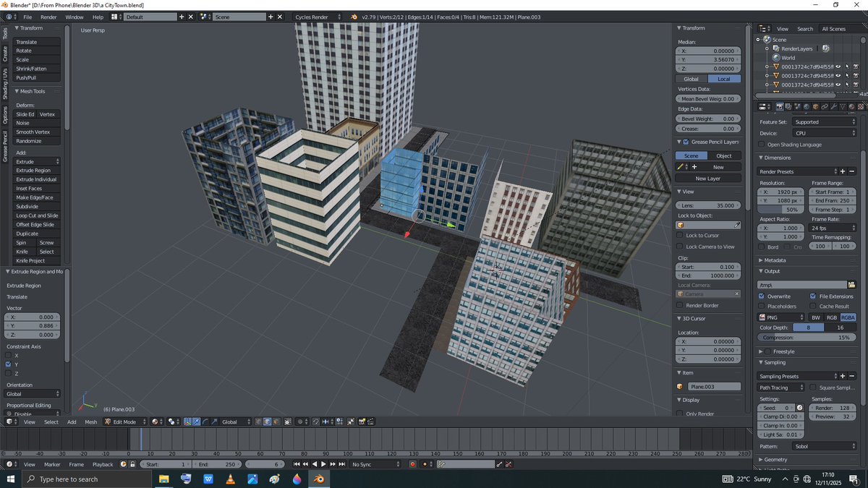Select the scale manipulator icon
Viewport: 868px width, 488px height.
coord(214,421)
